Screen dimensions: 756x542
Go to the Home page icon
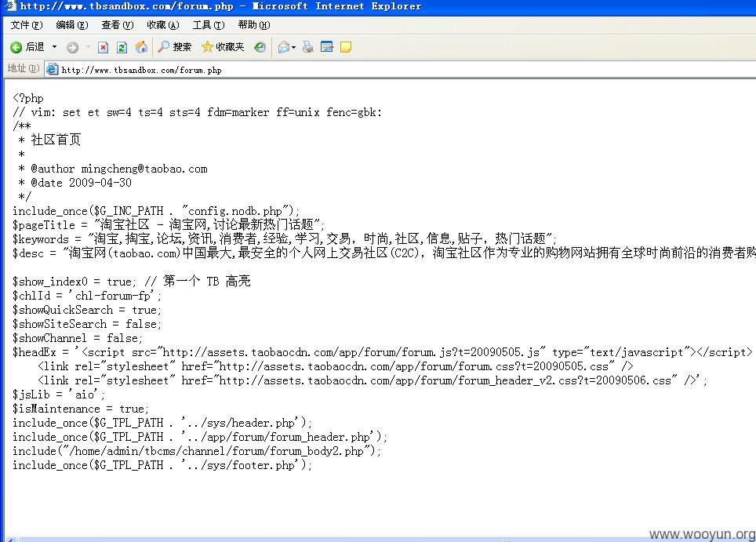pyautogui.click(x=141, y=47)
